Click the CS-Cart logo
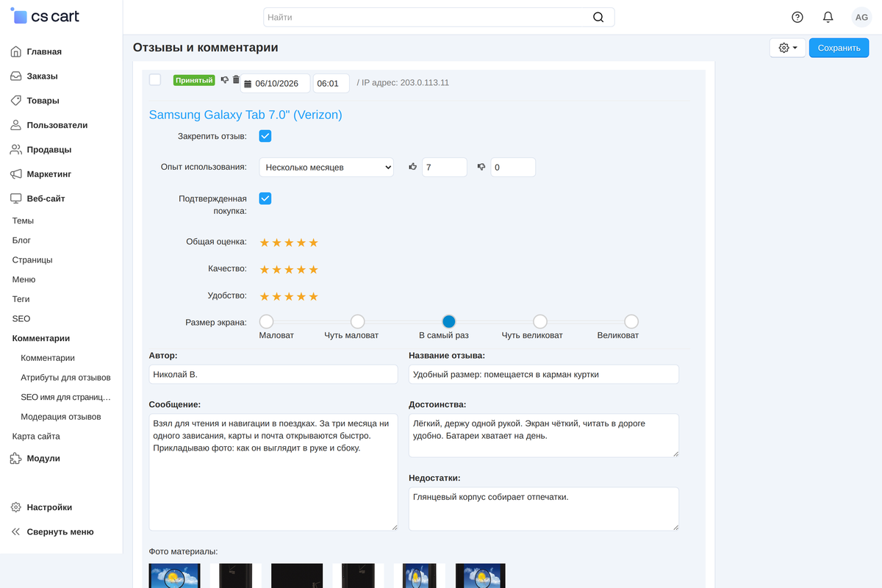The height and width of the screenshot is (588, 882). pos(45,16)
